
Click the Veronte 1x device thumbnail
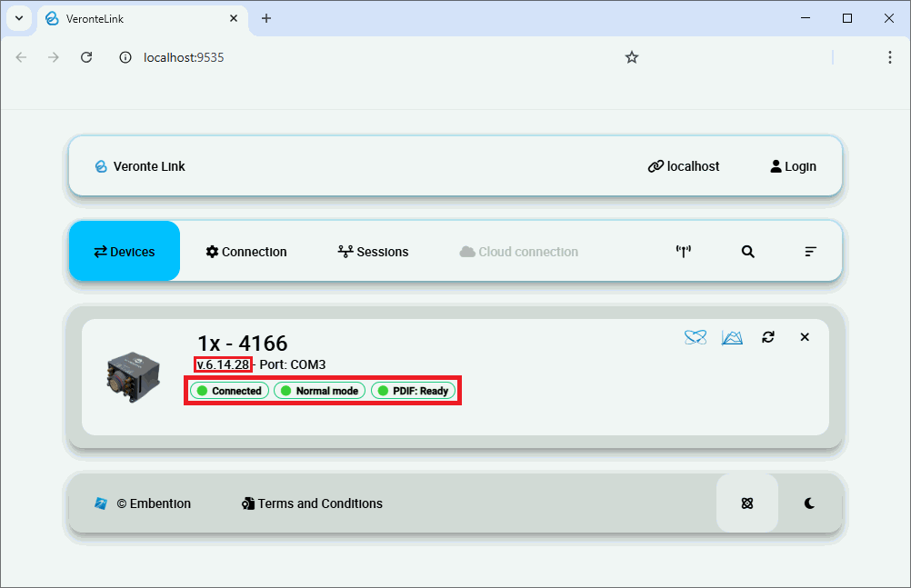click(133, 376)
